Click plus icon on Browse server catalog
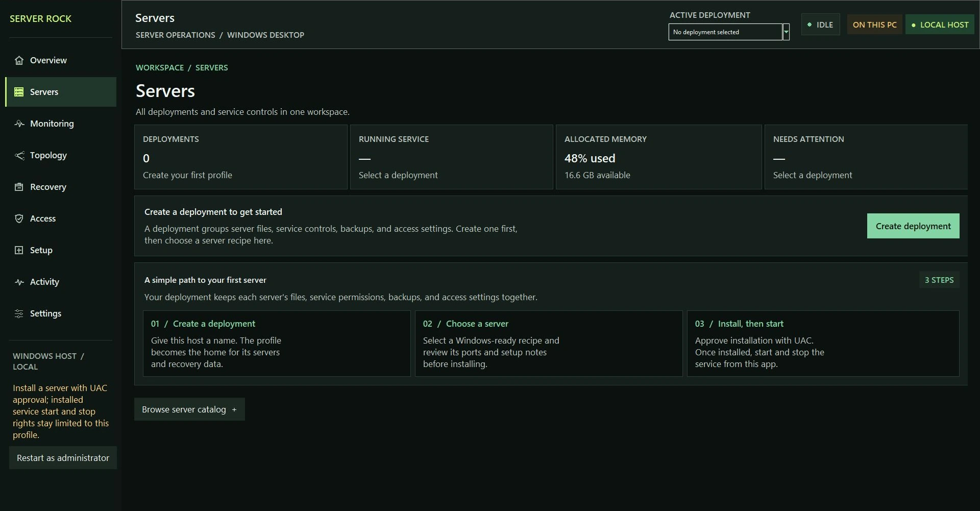 (234, 410)
